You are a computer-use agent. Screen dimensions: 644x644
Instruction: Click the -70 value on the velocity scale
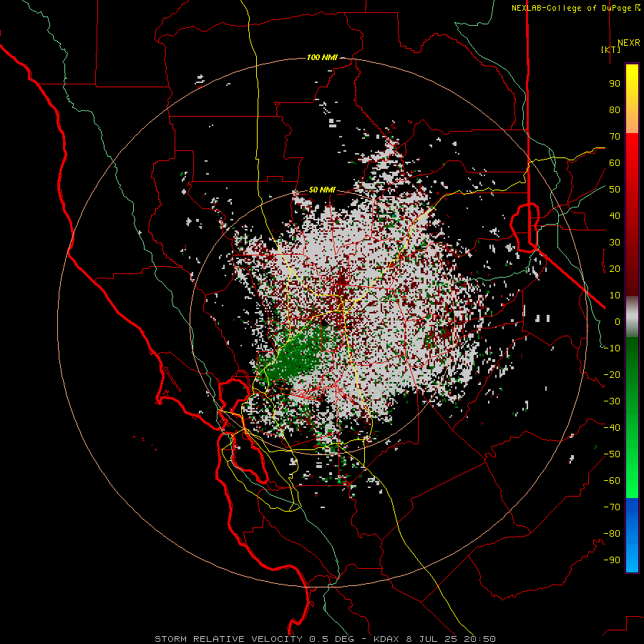[612, 507]
